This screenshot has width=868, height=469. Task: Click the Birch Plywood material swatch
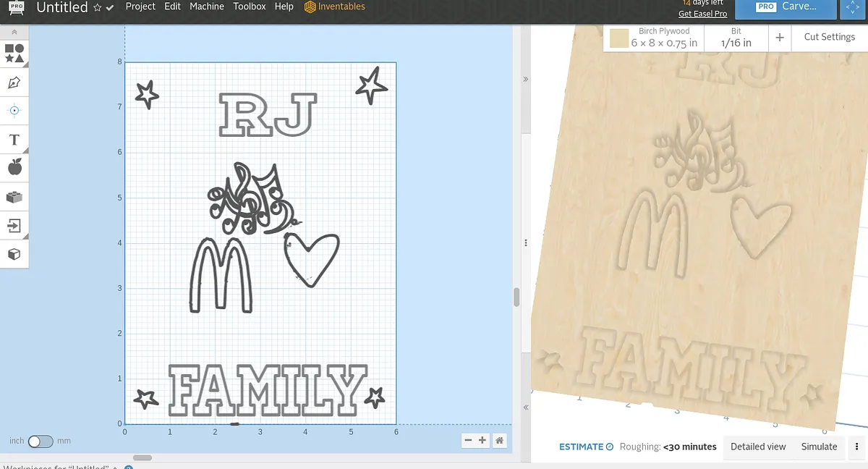tap(618, 38)
